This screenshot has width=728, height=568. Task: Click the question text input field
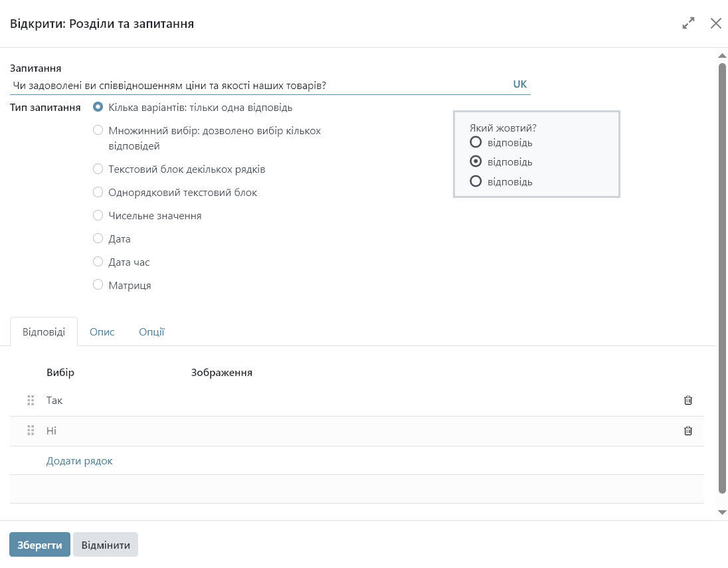259,86
